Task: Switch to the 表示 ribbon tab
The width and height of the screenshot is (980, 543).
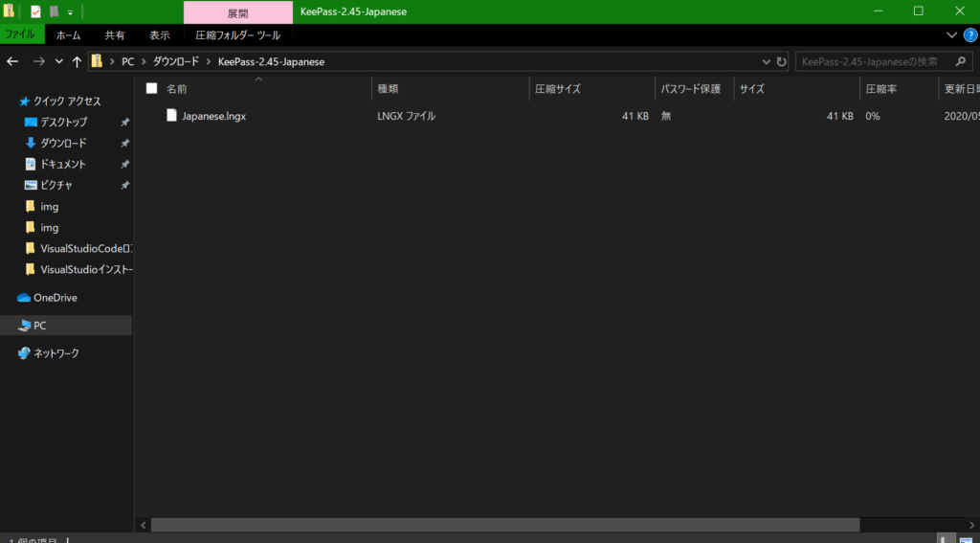Action: pos(160,35)
